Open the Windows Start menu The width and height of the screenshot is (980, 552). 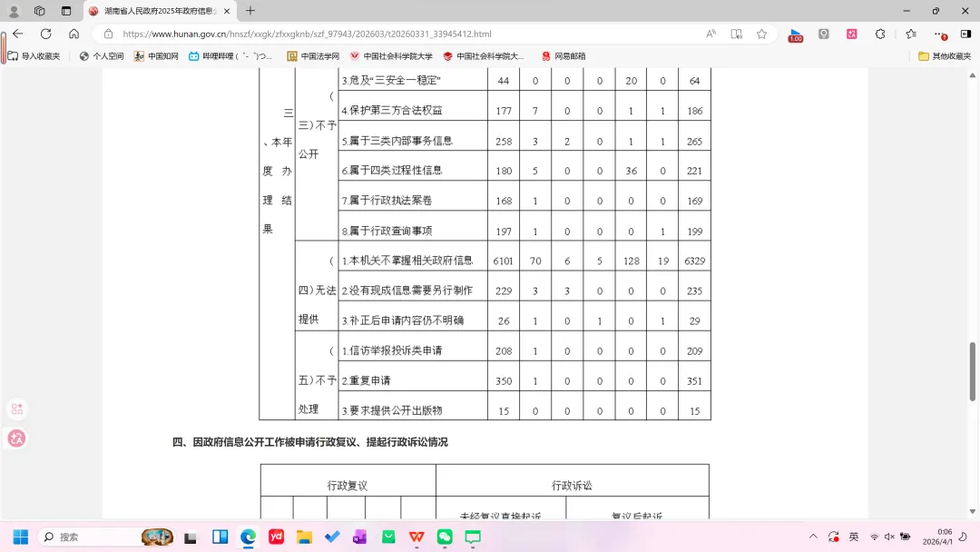coord(21,537)
